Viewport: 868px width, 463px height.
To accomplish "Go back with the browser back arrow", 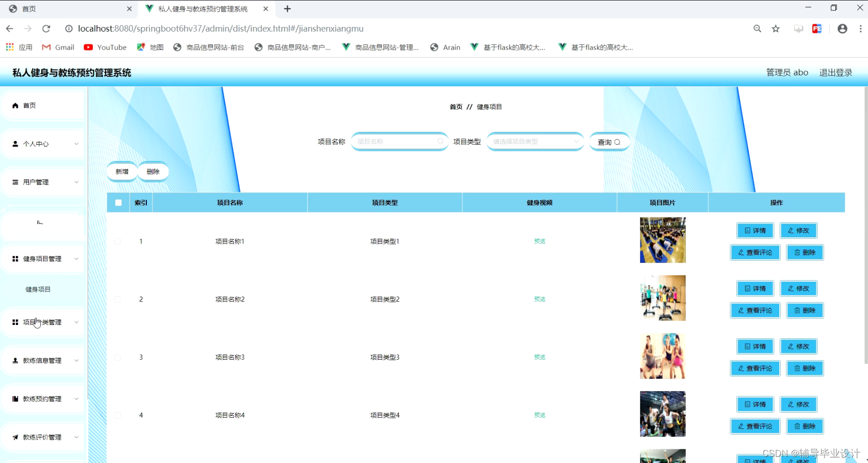I will tap(10, 29).
